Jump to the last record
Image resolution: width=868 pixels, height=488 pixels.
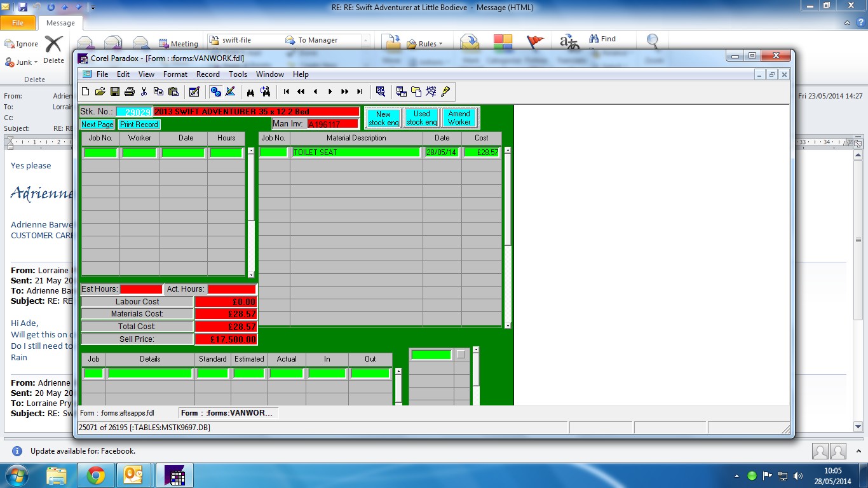tap(360, 91)
